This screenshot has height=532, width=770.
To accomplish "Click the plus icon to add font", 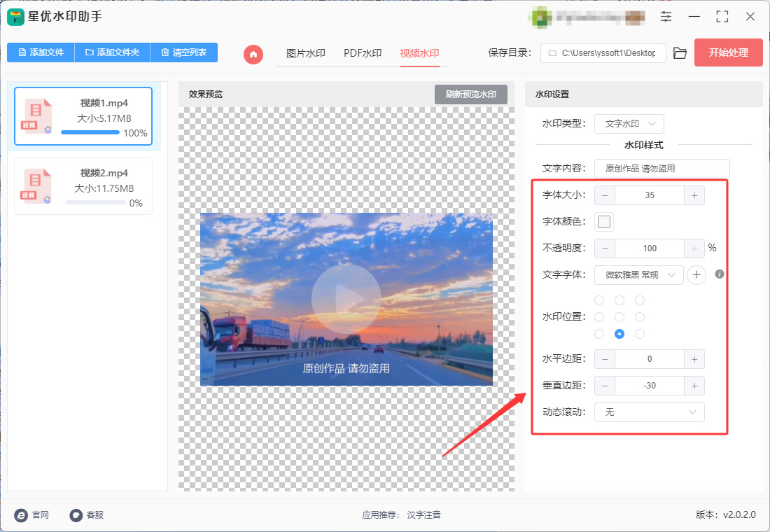I will pyautogui.click(x=696, y=274).
